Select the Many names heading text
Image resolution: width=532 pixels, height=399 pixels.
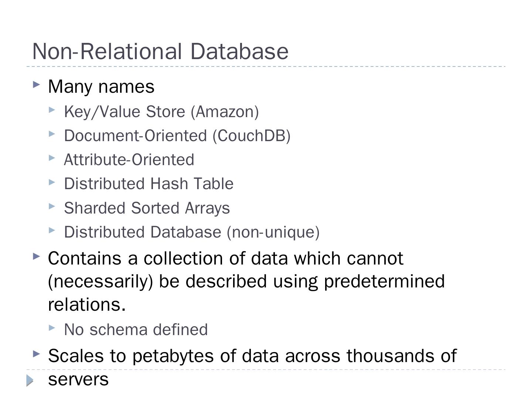point(101,87)
